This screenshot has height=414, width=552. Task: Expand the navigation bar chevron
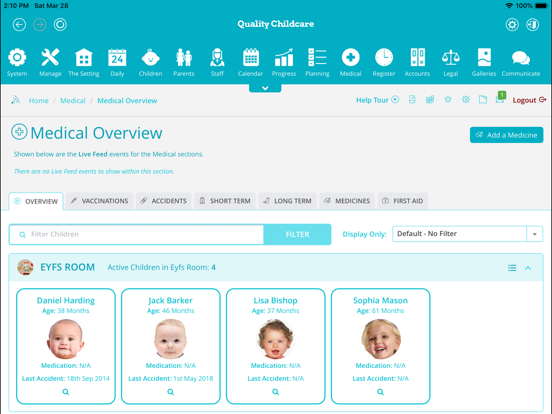tap(265, 88)
